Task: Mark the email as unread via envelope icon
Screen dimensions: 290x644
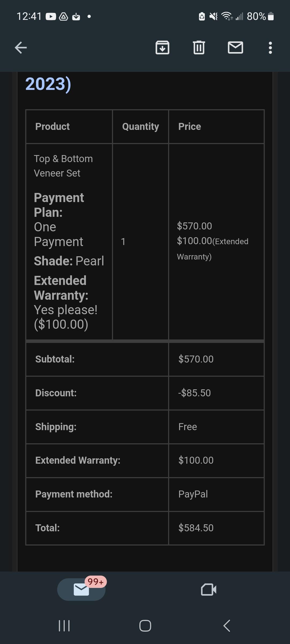Action: pos(235,48)
